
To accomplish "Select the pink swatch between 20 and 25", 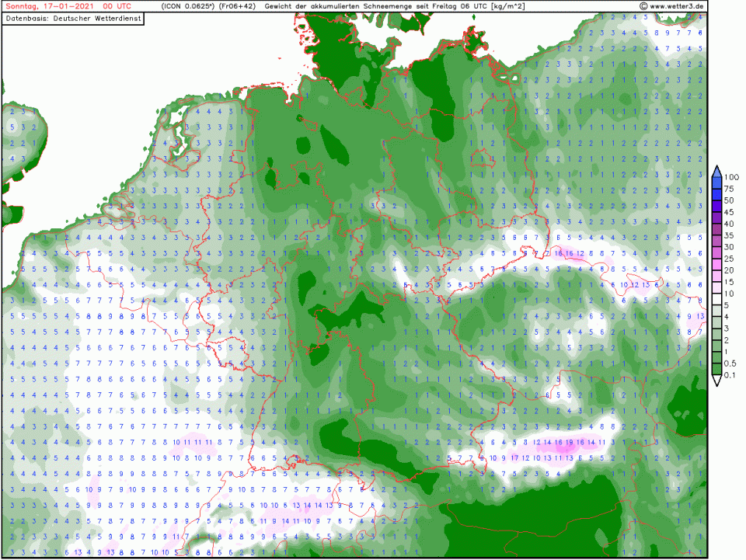I will (x=716, y=264).
